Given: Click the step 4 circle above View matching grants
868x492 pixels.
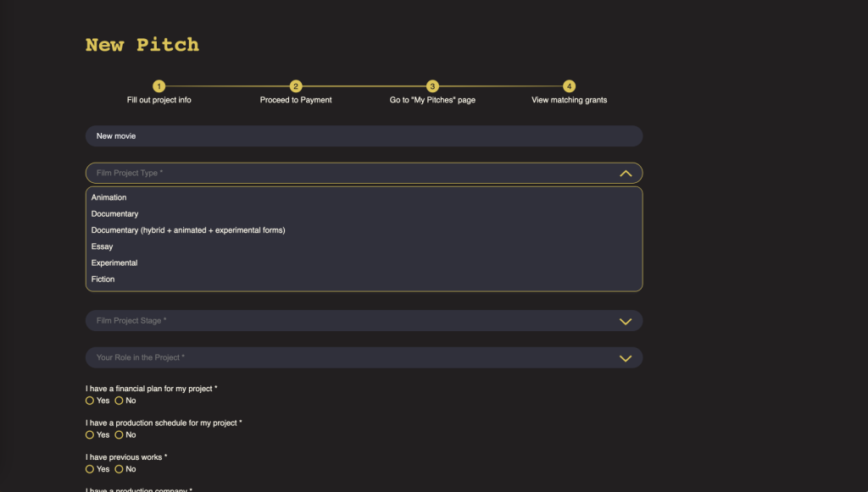Looking at the screenshot, I should pyautogui.click(x=569, y=86).
